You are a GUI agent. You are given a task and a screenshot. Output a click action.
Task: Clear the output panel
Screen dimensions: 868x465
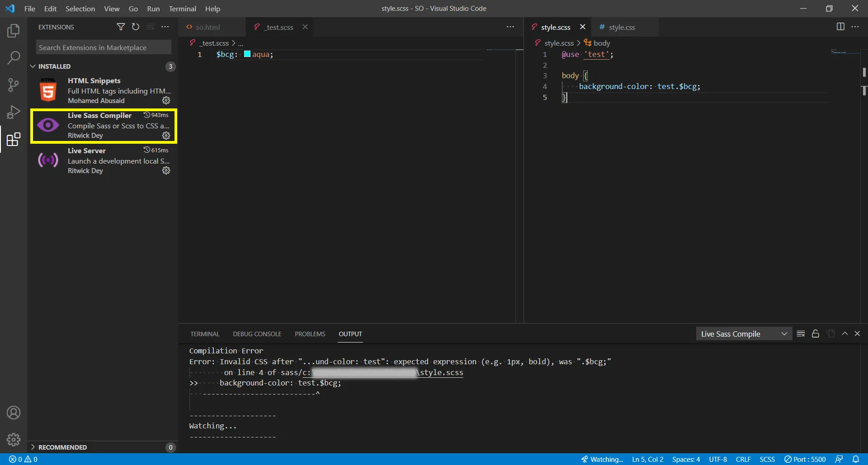point(801,334)
